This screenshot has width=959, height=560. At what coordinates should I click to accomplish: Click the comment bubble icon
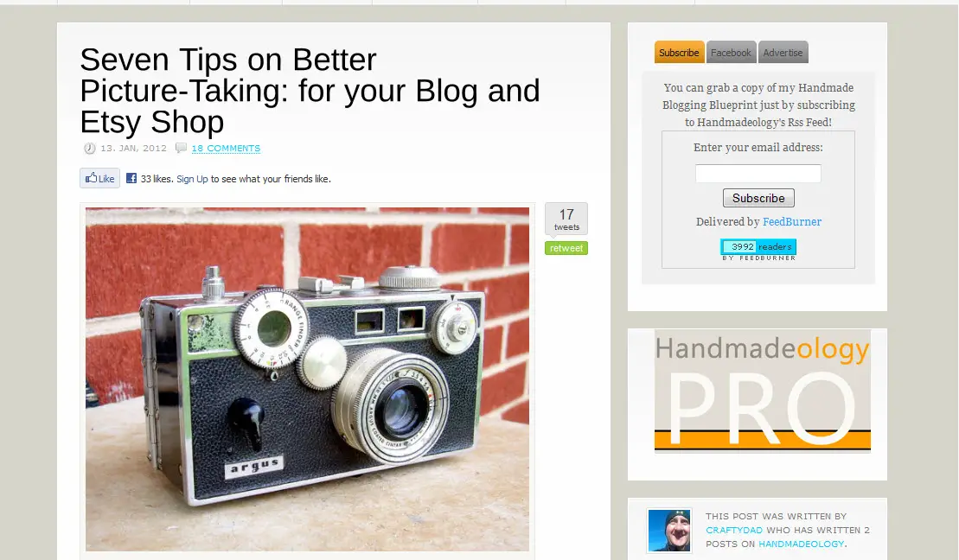pyautogui.click(x=181, y=148)
